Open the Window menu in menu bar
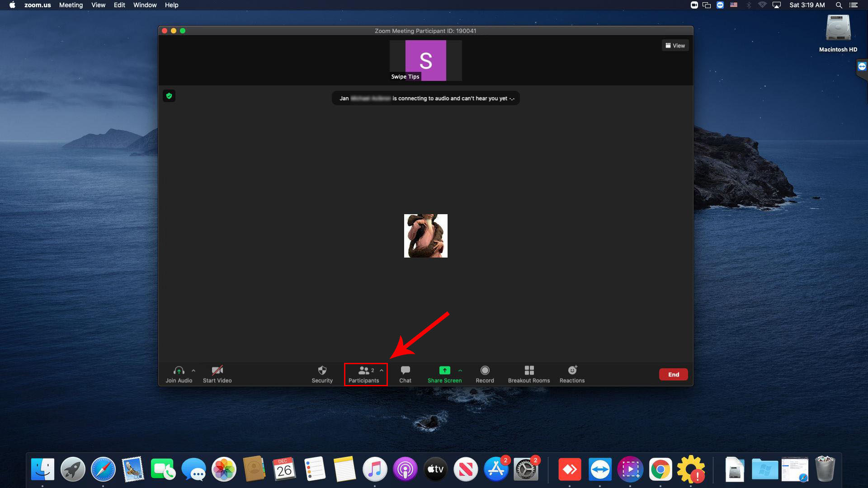This screenshot has height=488, width=868. pos(145,5)
